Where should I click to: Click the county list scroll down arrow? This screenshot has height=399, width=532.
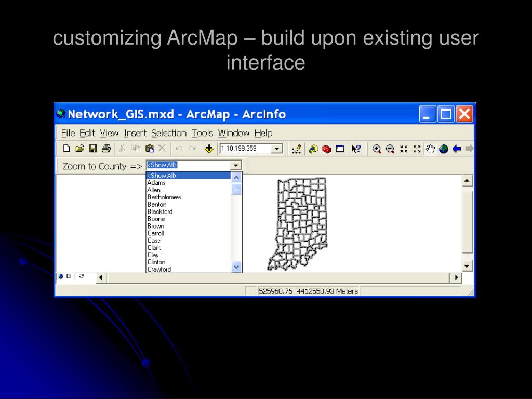pyautogui.click(x=236, y=267)
